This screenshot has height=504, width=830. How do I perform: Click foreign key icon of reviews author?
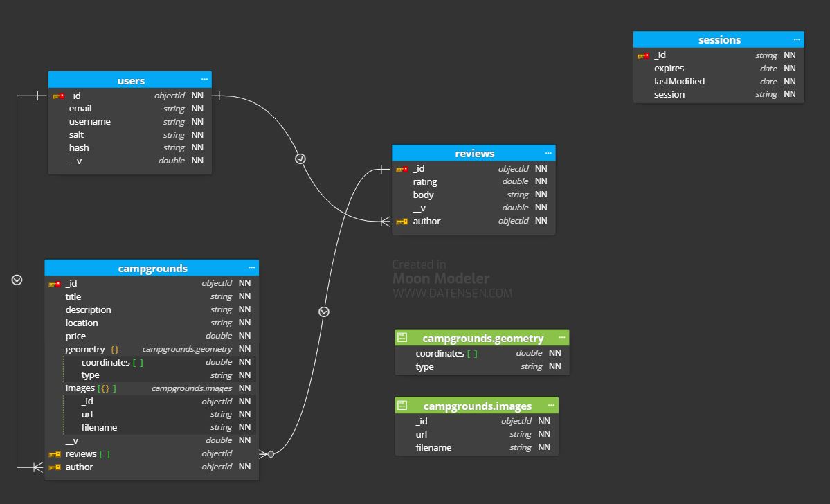coord(402,222)
